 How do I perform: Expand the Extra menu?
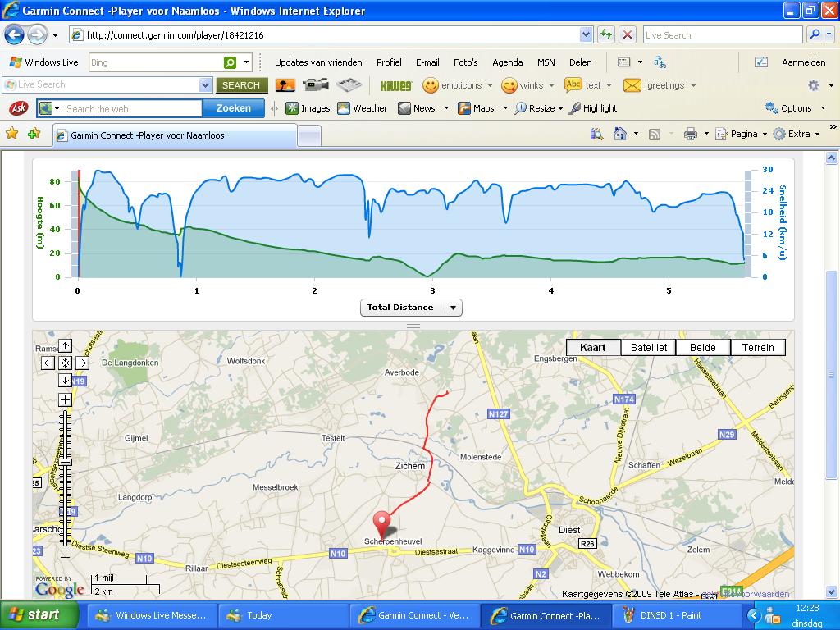(797, 134)
